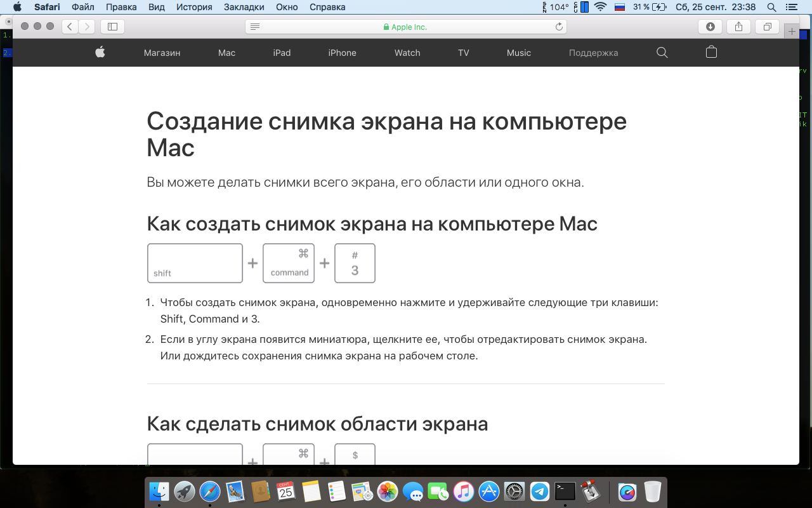This screenshot has height=508, width=812.
Task: Open Telegram from the Dock
Action: pyautogui.click(x=540, y=491)
